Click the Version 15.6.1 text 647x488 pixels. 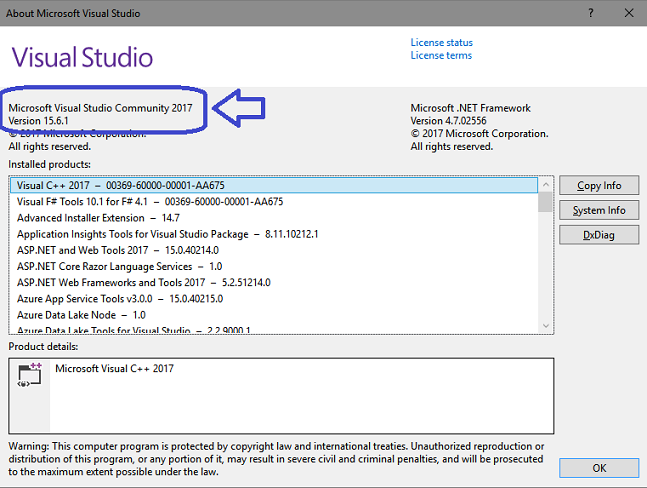tap(38, 121)
